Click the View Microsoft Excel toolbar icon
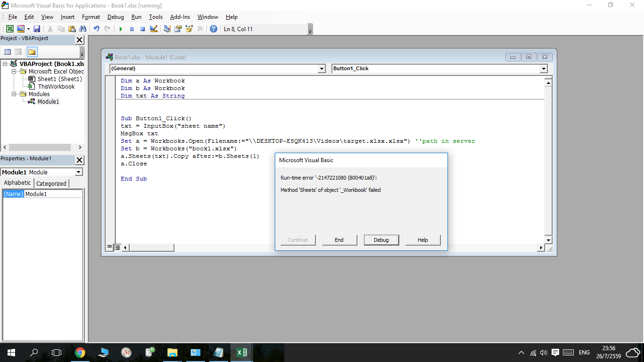The width and height of the screenshot is (644, 362). click(9, 29)
